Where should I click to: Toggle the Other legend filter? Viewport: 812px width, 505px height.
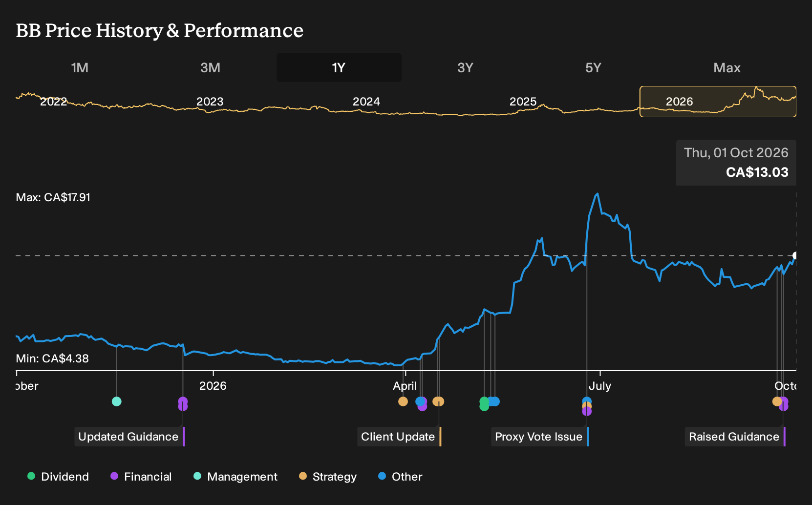pos(400,477)
